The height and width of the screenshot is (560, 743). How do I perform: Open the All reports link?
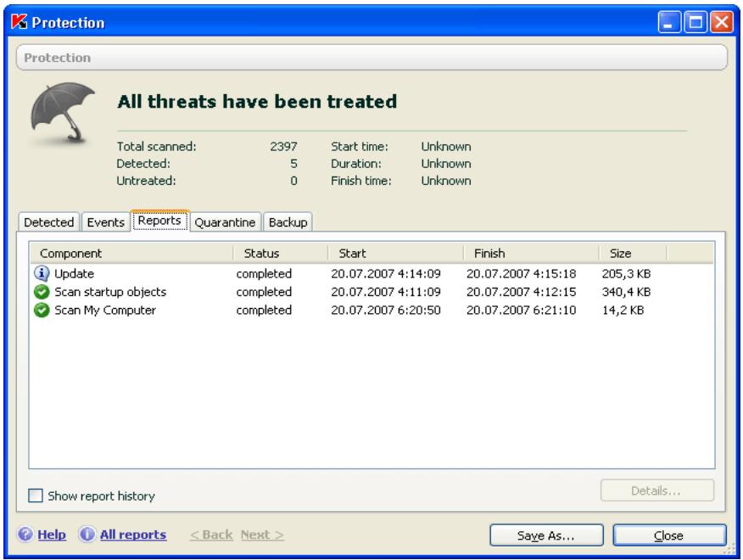pyautogui.click(x=133, y=535)
